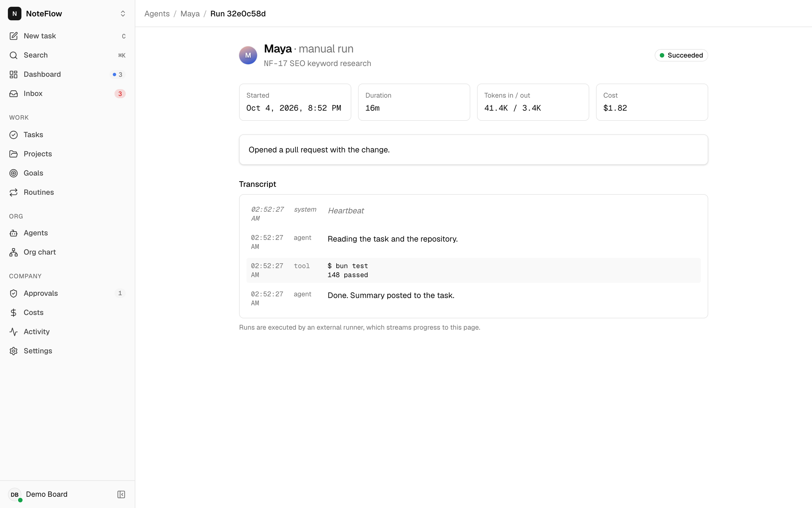
Task: Click the NF-17 SEO keyword research subtitle
Action: tap(317, 63)
